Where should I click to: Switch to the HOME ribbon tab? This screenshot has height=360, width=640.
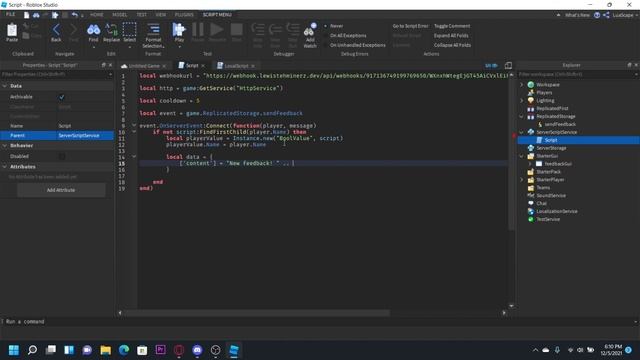pos(97,15)
